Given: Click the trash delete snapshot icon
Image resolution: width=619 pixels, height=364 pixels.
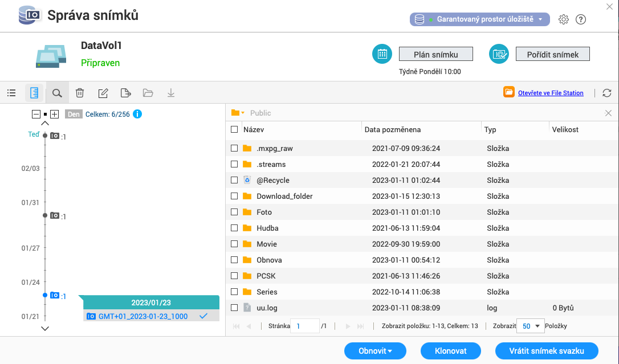Looking at the screenshot, I should pos(80,93).
